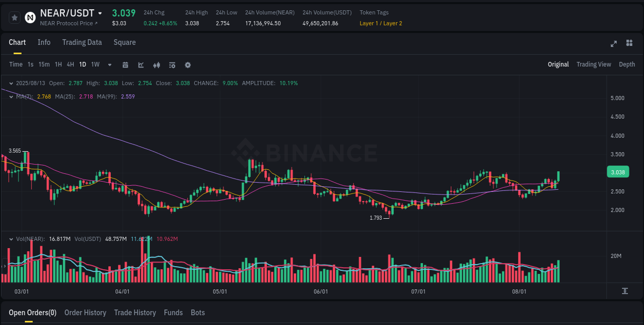The width and height of the screenshot is (644, 325).
Task: Open the chart layout widget icon
Action: click(629, 44)
